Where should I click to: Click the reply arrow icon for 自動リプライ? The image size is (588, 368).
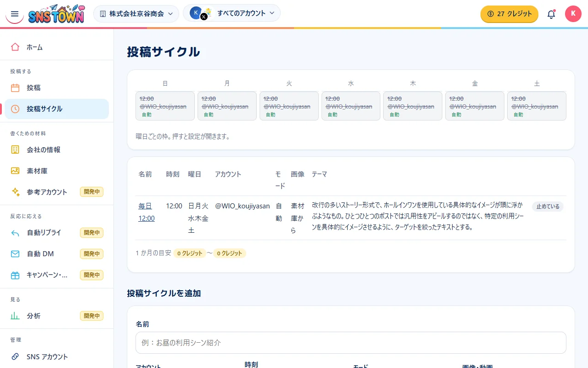[x=15, y=233]
